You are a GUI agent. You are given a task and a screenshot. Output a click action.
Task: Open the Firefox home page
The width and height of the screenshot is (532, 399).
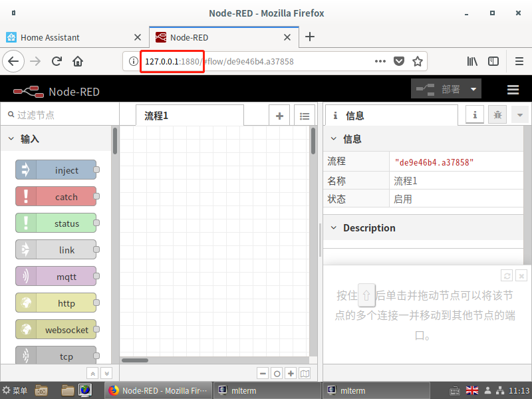(x=78, y=61)
